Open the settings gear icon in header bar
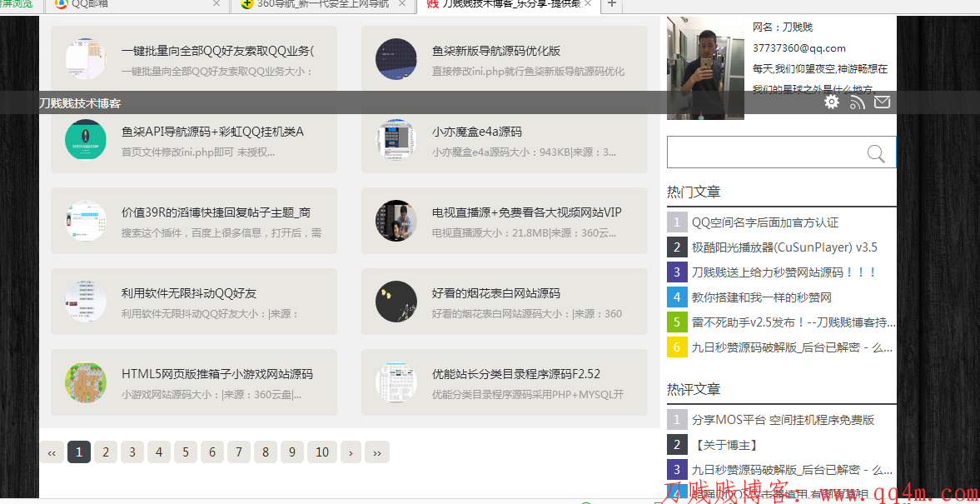The image size is (980, 504). pos(831,102)
